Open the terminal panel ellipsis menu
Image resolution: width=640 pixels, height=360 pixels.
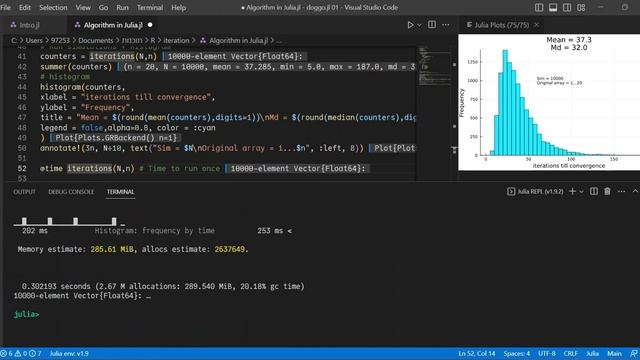(x=621, y=191)
